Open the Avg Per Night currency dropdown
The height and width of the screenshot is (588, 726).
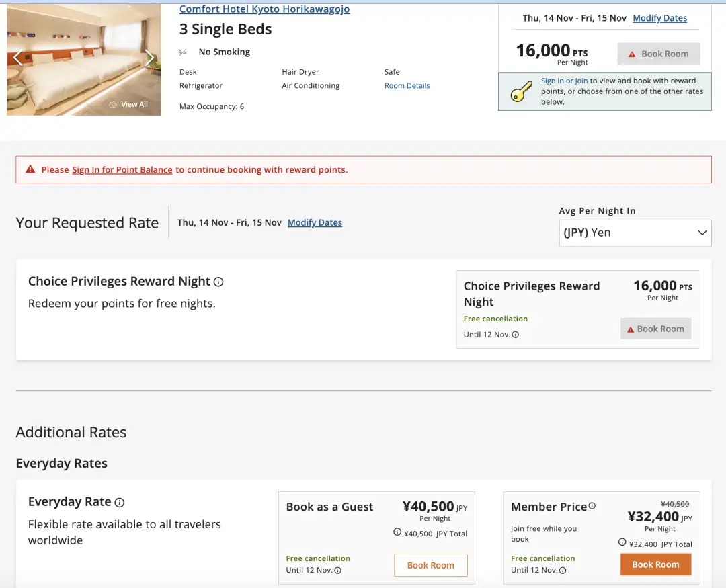point(635,233)
